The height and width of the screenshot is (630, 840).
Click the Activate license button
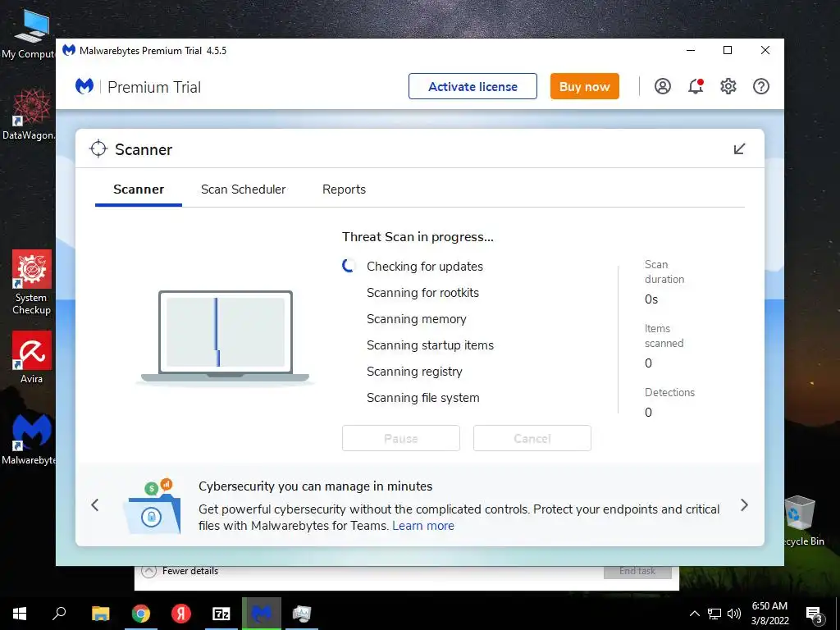(x=472, y=86)
